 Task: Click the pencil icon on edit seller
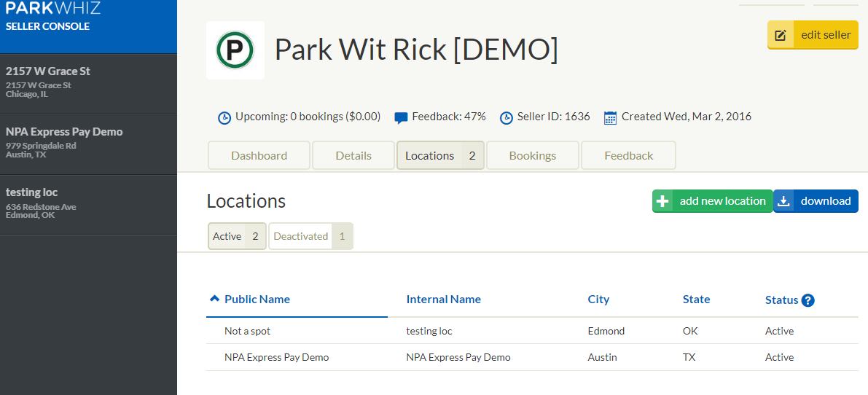pyautogui.click(x=780, y=35)
